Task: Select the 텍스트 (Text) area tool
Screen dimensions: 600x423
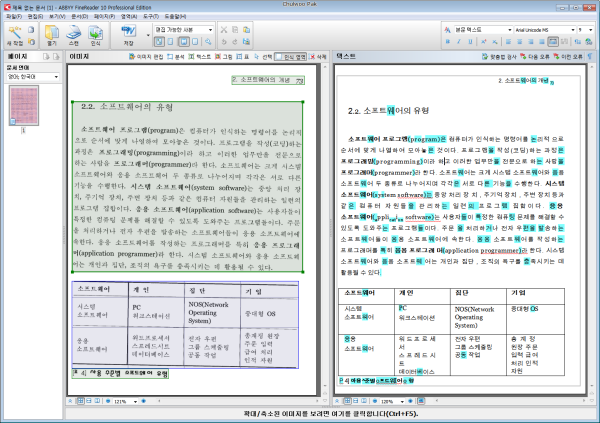Action: [x=200, y=57]
